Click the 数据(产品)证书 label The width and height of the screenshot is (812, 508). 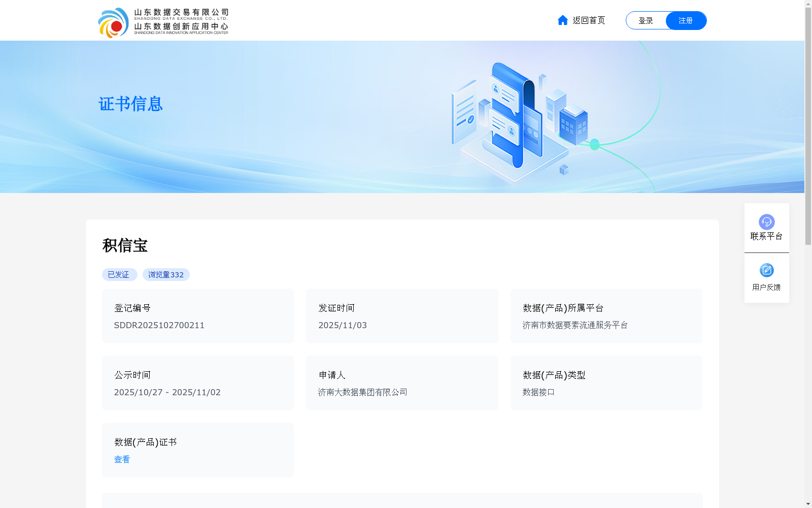(145, 442)
